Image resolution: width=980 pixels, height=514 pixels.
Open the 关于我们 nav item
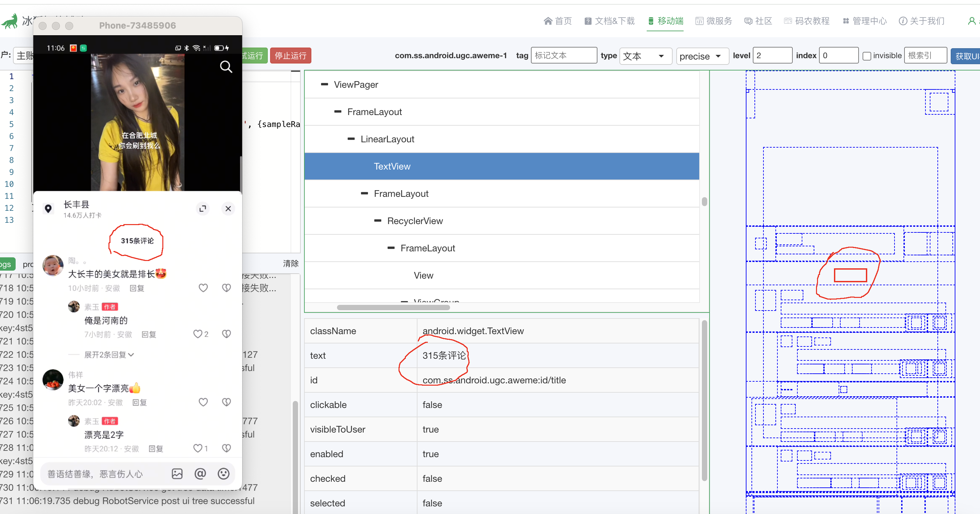pos(922,21)
